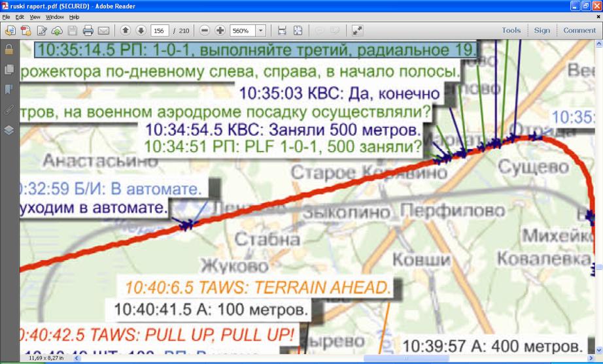Viewport: 603px width, 364px height.
Task: Click the 'TAWS: PULL UP, PULL UP!' label
Action: [x=192, y=335]
